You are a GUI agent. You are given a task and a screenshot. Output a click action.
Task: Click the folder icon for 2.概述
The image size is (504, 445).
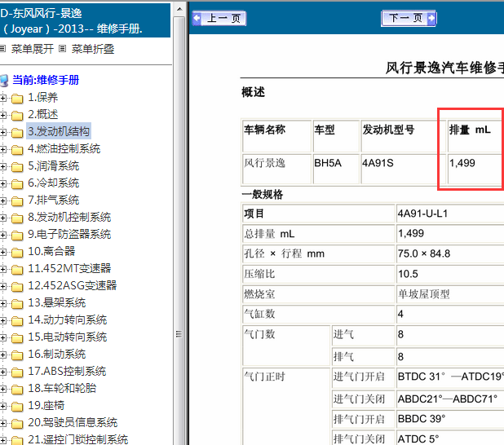tap(17, 116)
